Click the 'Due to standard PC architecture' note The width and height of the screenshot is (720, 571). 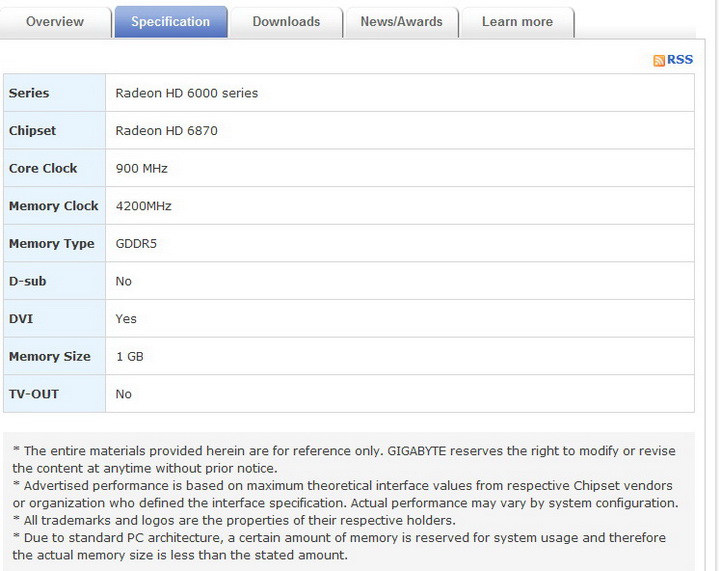(339, 546)
